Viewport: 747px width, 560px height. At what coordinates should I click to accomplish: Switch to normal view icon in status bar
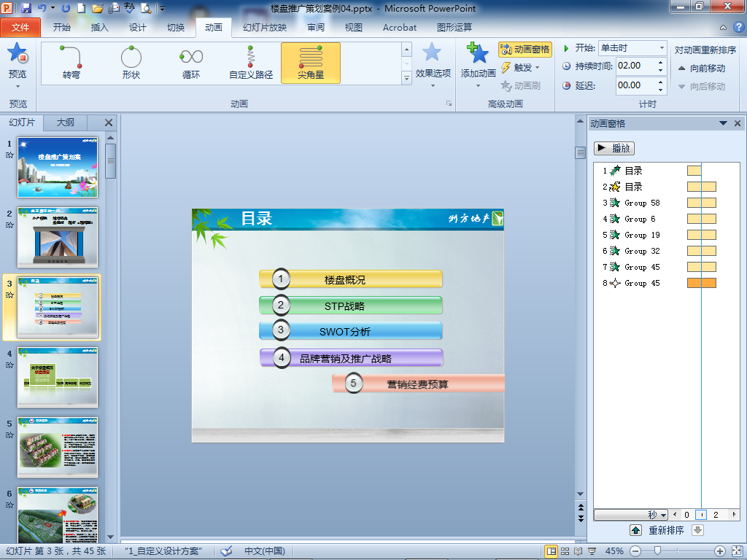tap(551, 551)
